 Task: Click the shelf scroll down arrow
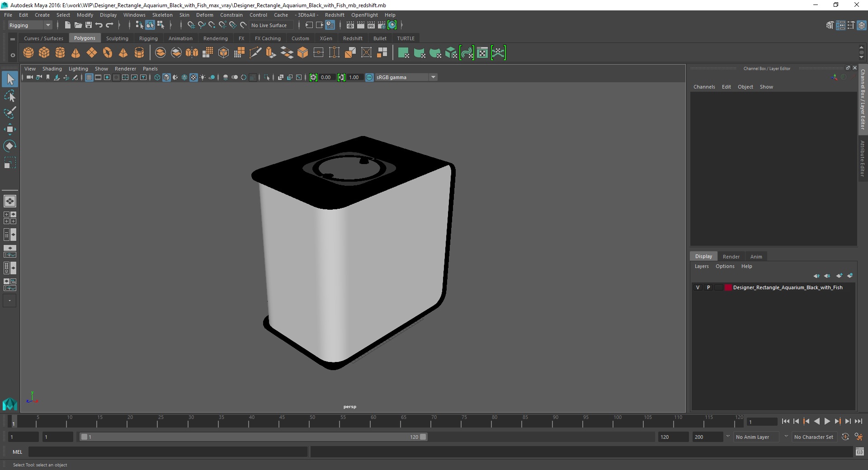861,57
